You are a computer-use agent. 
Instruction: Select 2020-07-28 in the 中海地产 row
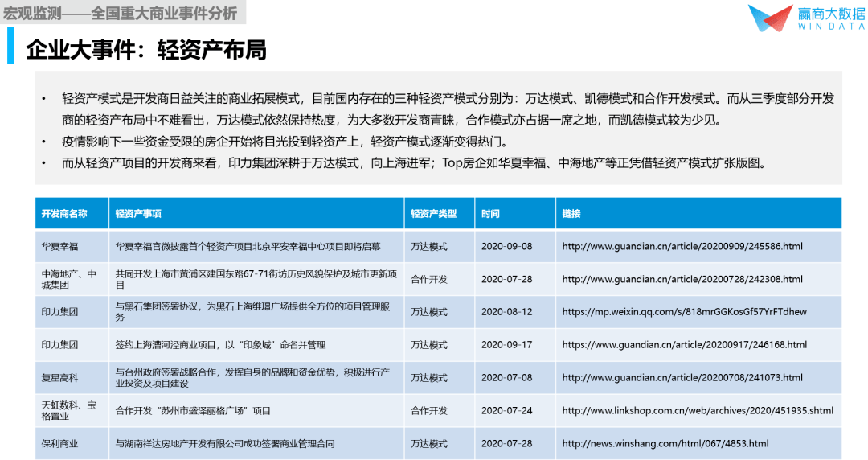tap(506, 279)
